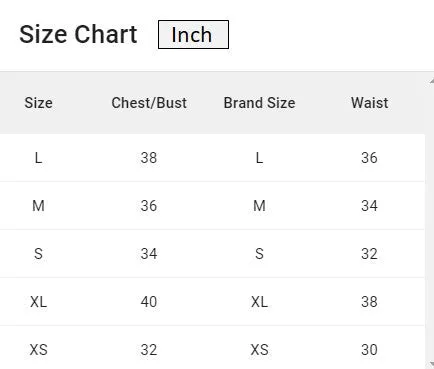Click size L in the Size column
Image resolution: width=434 pixels, height=369 pixels.
click(x=38, y=158)
